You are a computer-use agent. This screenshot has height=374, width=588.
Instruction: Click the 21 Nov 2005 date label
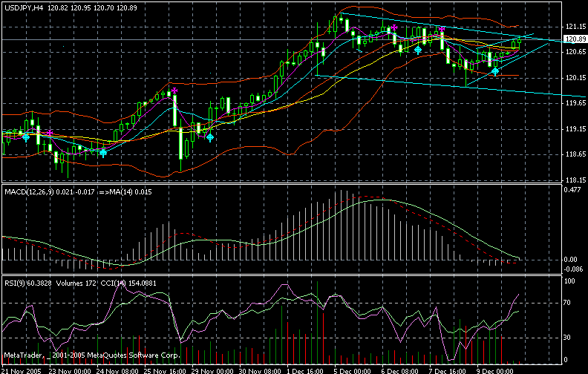click(x=21, y=370)
